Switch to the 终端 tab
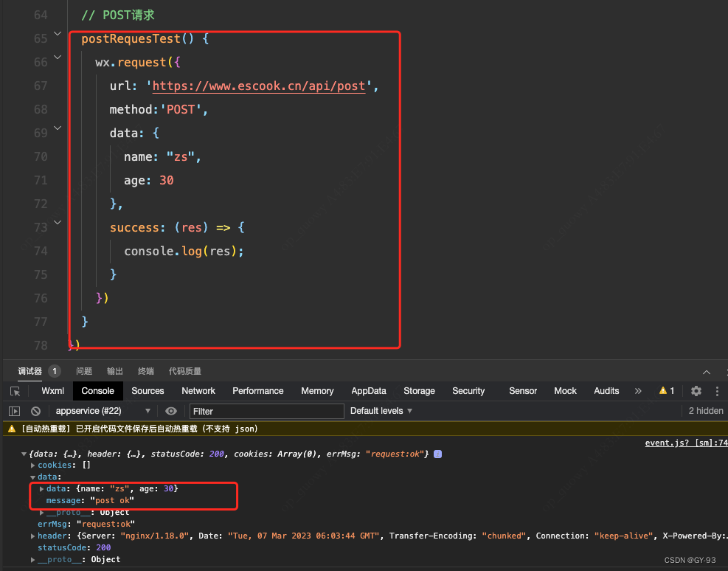 point(146,371)
